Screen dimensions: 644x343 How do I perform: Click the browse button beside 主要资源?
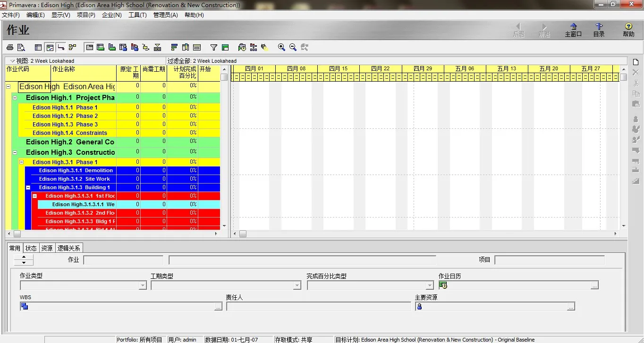571,307
